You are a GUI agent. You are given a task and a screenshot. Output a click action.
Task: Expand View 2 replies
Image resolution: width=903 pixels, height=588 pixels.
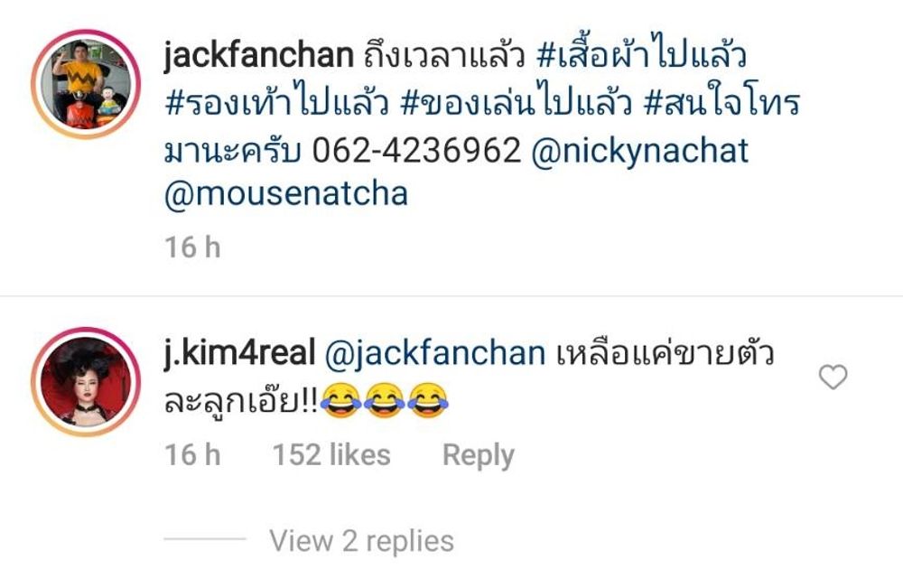click(x=362, y=541)
